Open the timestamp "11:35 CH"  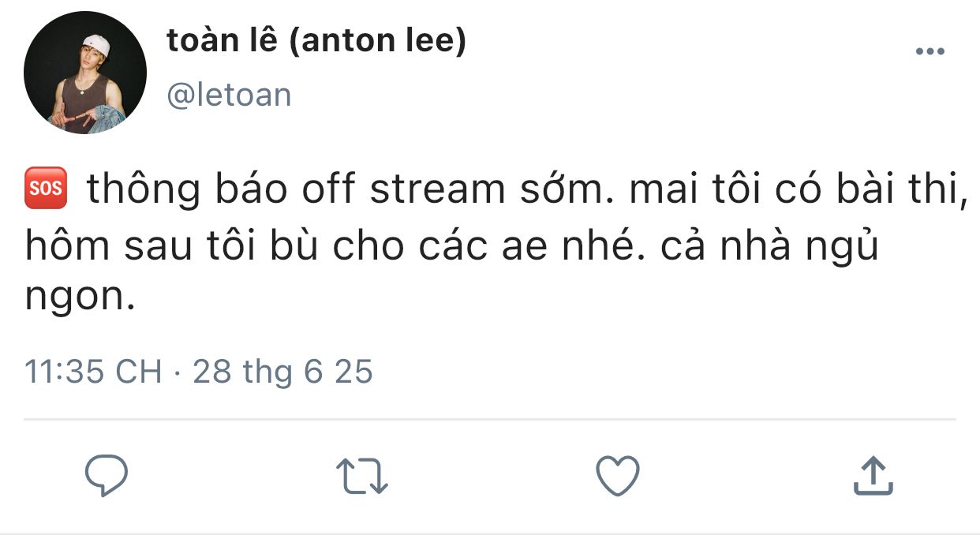coord(93,371)
